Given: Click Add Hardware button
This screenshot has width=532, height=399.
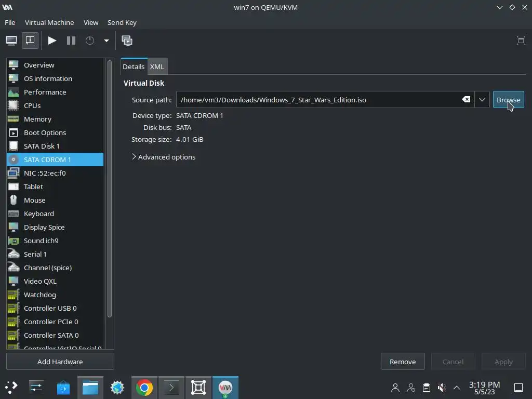Looking at the screenshot, I should (x=60, y=362).
